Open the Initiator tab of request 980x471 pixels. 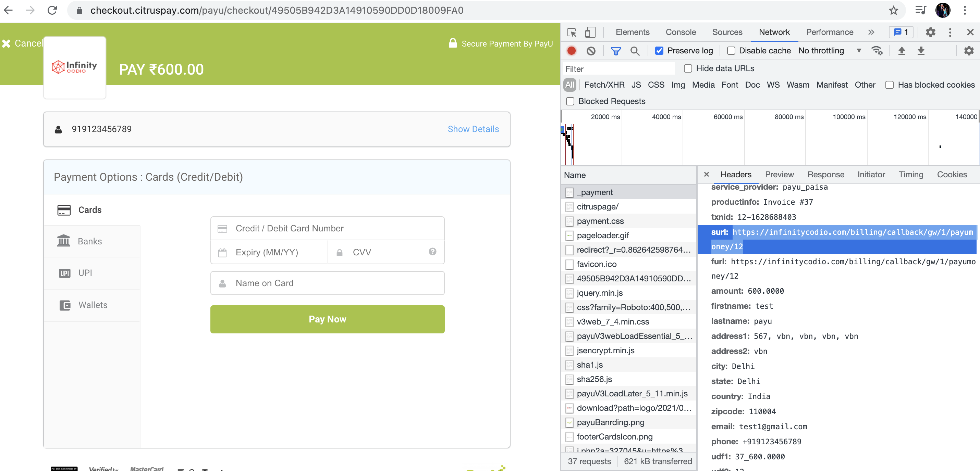pos(871,175)
